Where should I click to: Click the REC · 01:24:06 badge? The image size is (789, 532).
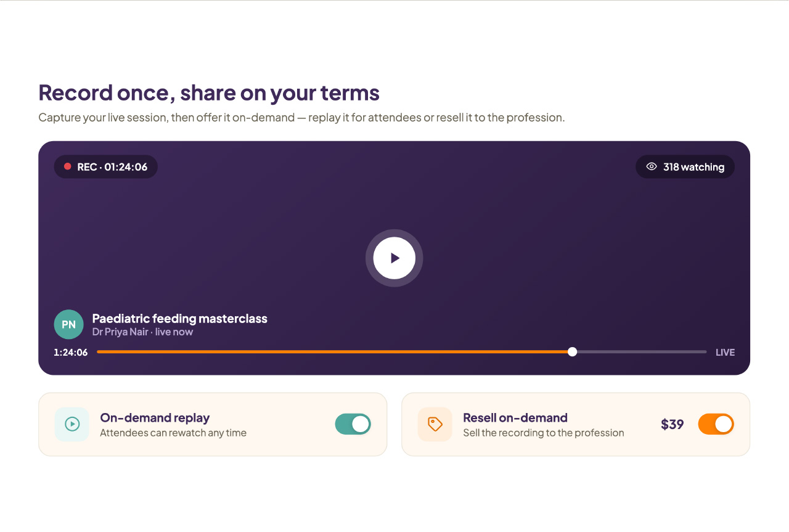(106, 166)
